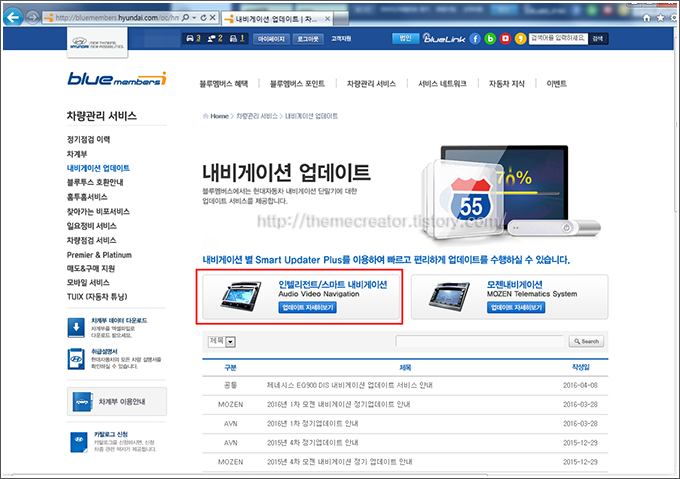
Task: Click the 검색 button in top bar
Action: (x=598, y=39)
